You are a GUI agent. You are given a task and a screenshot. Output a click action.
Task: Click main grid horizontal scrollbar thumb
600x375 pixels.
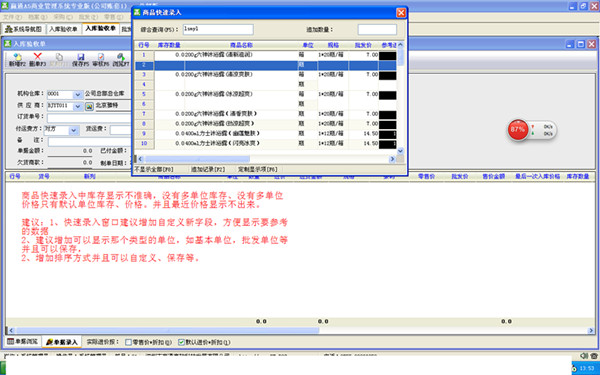[167, 331]
